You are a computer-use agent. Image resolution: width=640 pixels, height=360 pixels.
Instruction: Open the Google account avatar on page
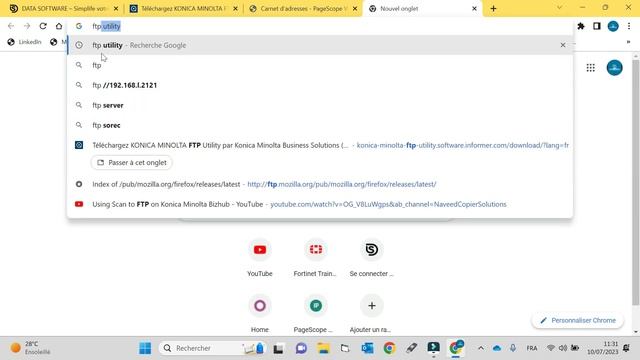pos(614,68)
